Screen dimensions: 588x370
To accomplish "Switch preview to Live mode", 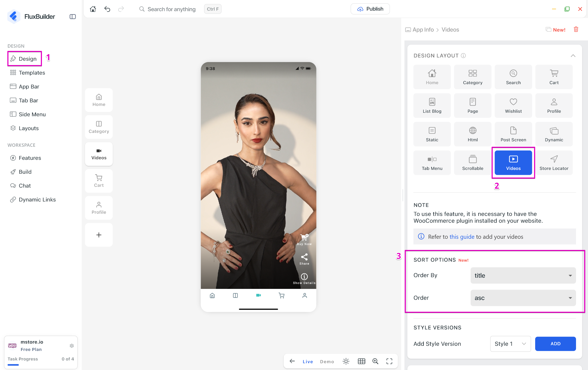I will point(307,361).
